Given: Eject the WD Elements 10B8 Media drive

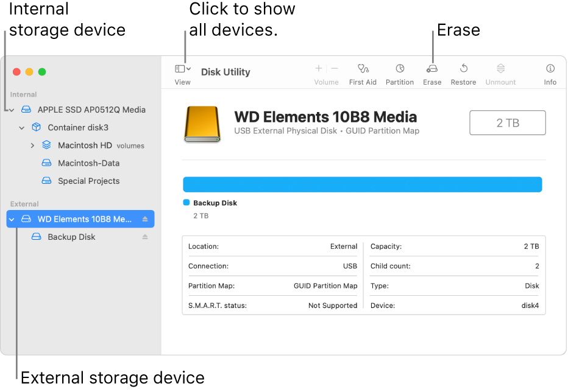Looking at the screenshot, I should tap(144, 219).
